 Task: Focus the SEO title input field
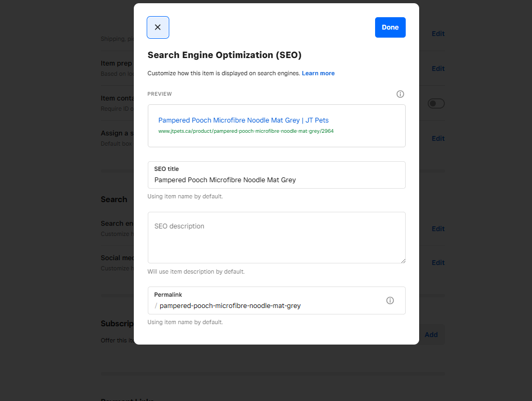click(x=276, y=180)
